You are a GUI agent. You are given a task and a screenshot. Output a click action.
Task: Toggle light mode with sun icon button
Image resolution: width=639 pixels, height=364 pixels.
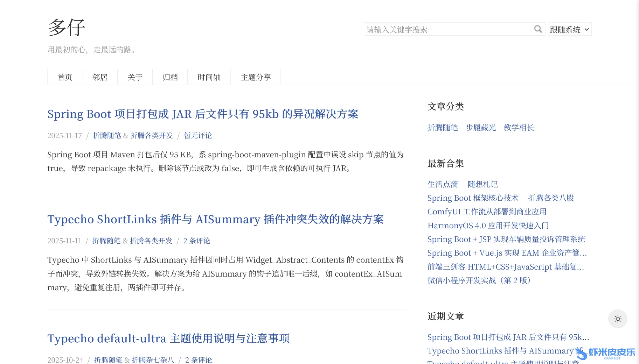[618, 319]
